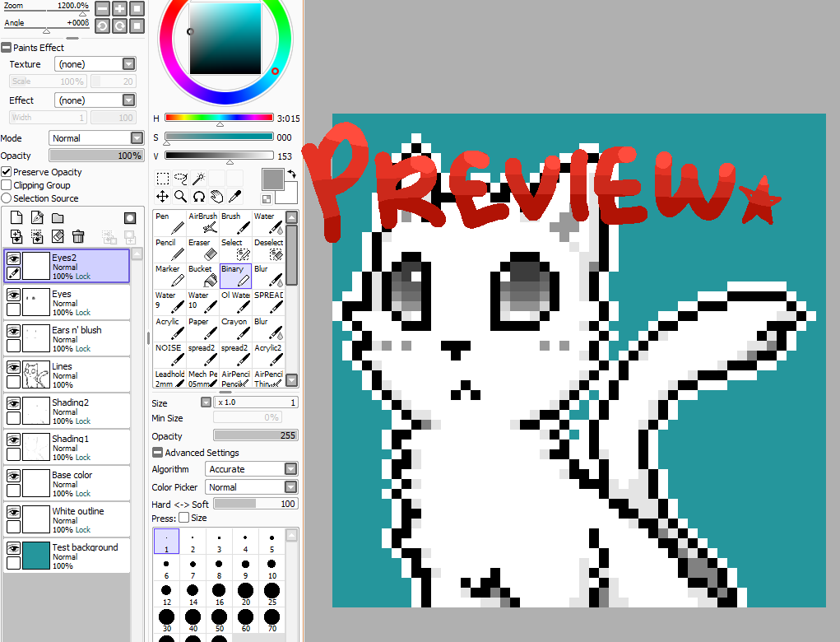Pick brush size 50 preset
The width and height of the screenshot is (840, 642).
[x=219, y=620]
